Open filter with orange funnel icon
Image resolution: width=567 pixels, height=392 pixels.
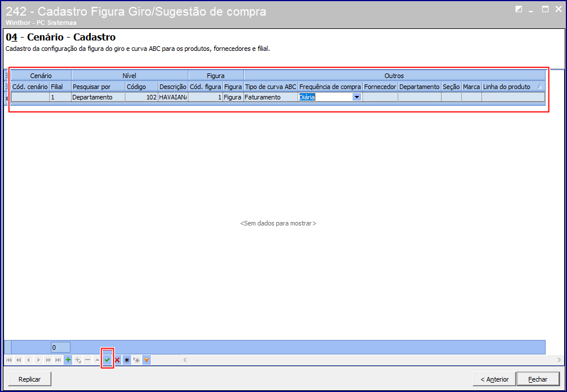(x=146, y=360)
